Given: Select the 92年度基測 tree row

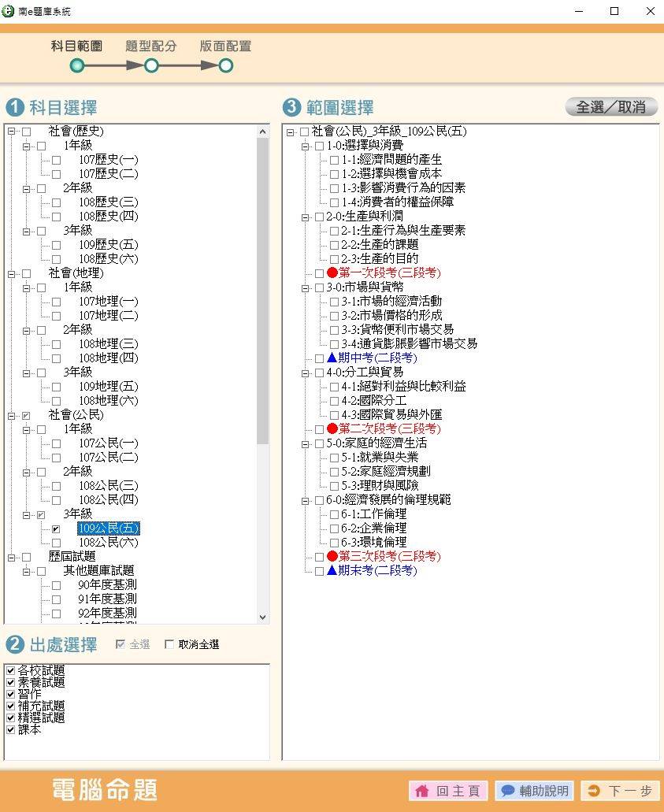Looking at the screenshot, I should pos(107,614).
